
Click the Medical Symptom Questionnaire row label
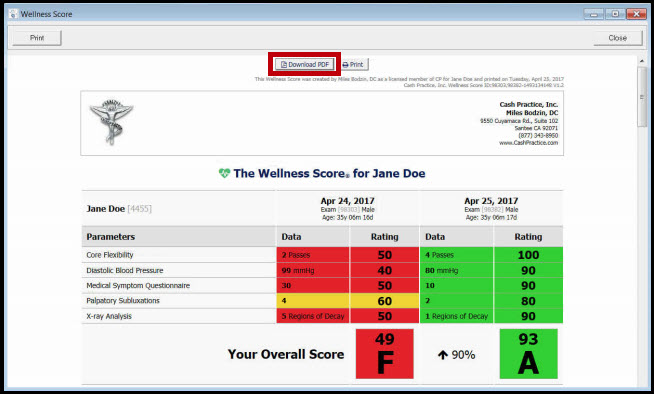138,286
